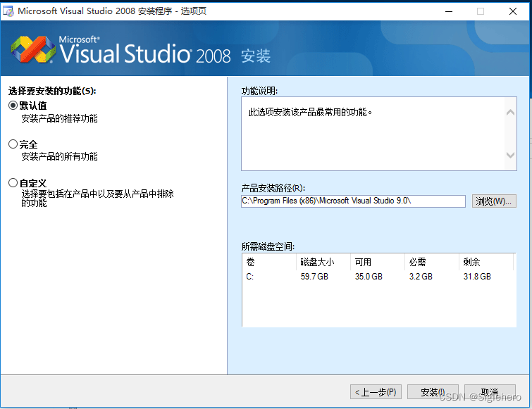The height and width of the screenshot is (409, 532).
Task: Click the 可用 column header
Action: coord(376,262)
